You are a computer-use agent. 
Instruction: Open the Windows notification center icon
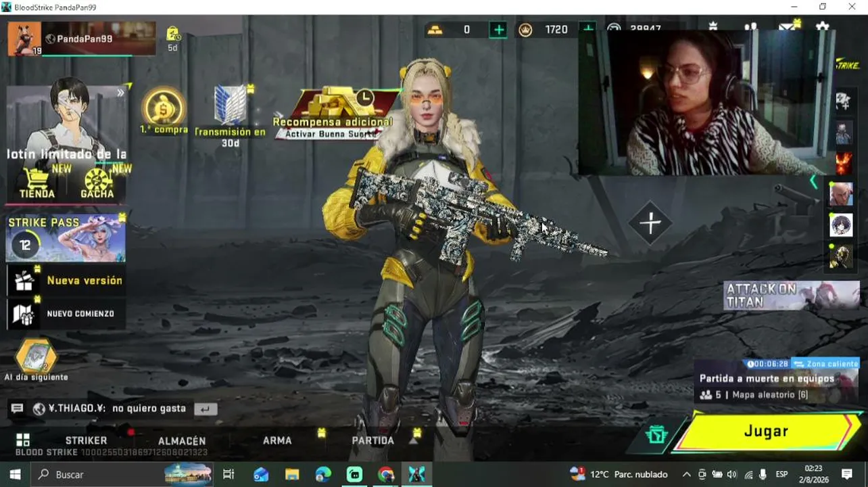click(847, 474)
